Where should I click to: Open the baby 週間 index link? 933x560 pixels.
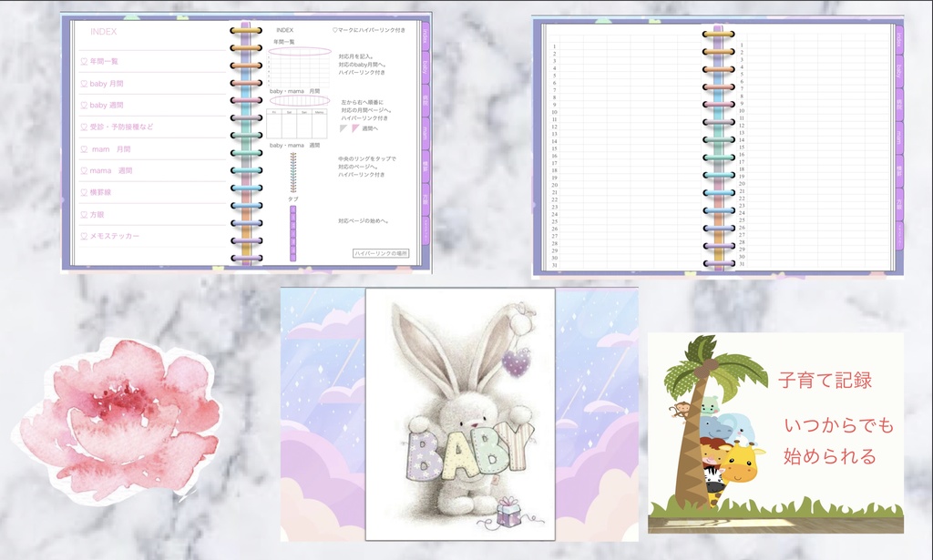click(107, 106)
